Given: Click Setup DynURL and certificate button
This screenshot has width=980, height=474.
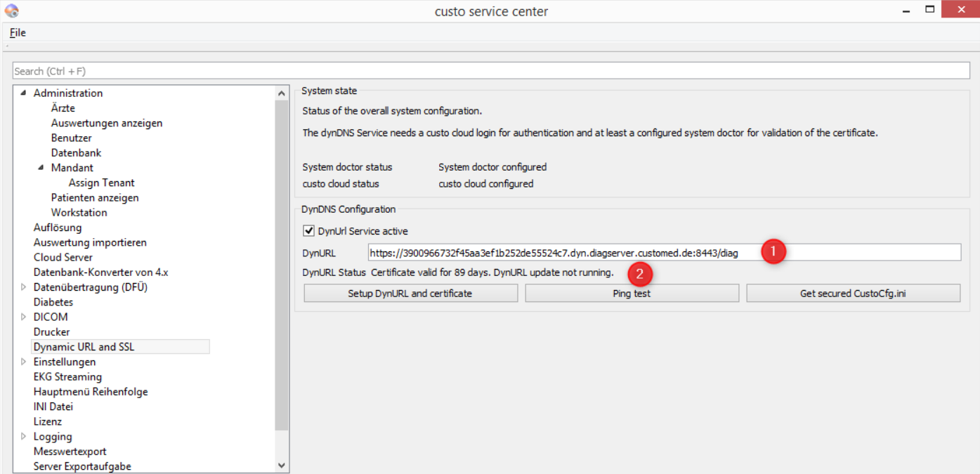Looking at the screenshot, I should coord(410,294).
